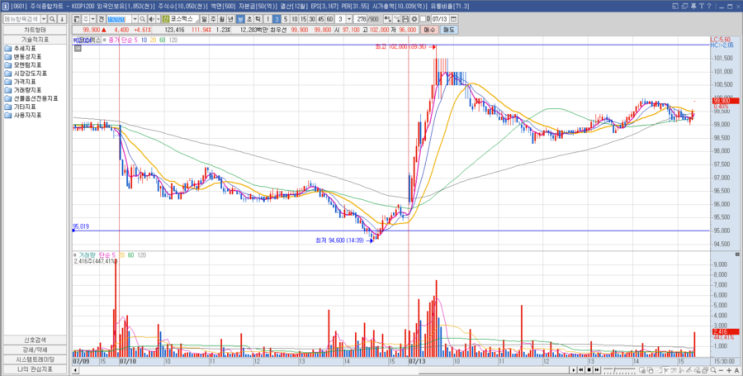Click the scroll-left arrow of chart scrollbar
Image resolution: width=743 pixels, height=376 pixels.
click(75, 370)
